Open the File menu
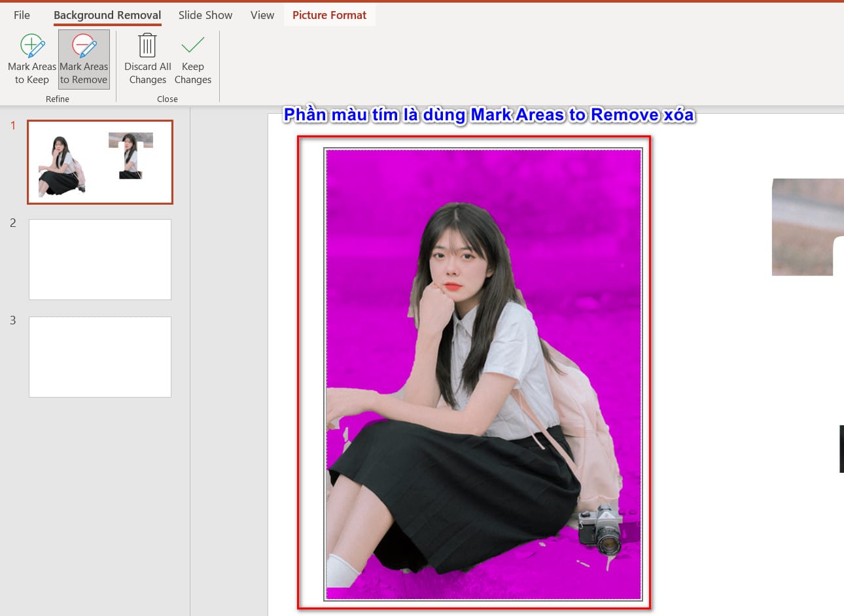Screen dimensions: 844x616 tap(22, 15)
